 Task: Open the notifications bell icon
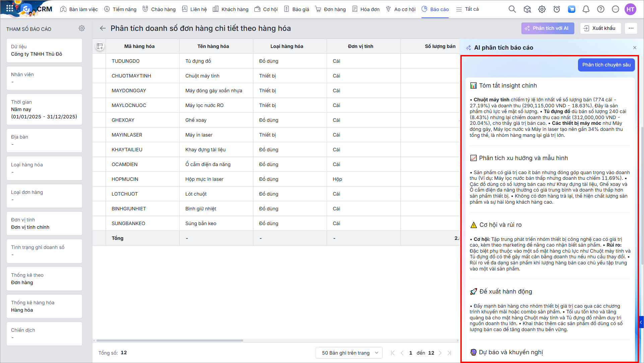coord(586,9)
